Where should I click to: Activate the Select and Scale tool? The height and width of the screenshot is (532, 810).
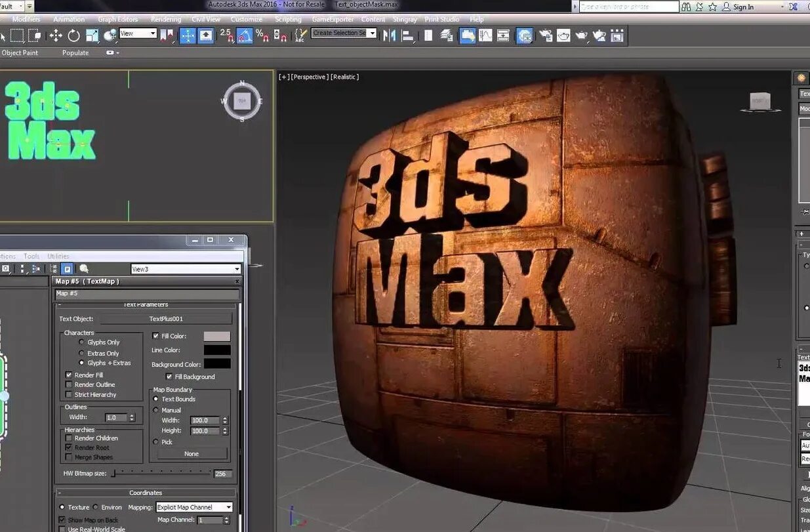92,35
